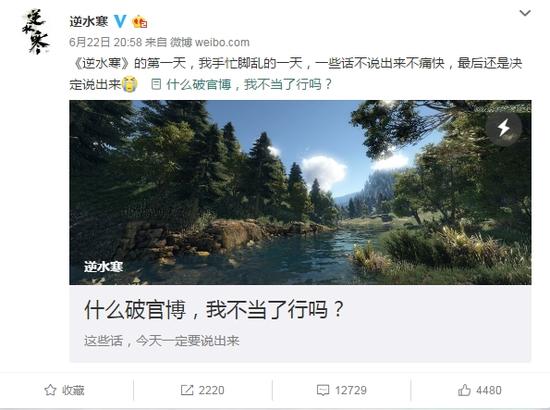Click the card subtitle 这些话，今天一定要说出来

161,341
